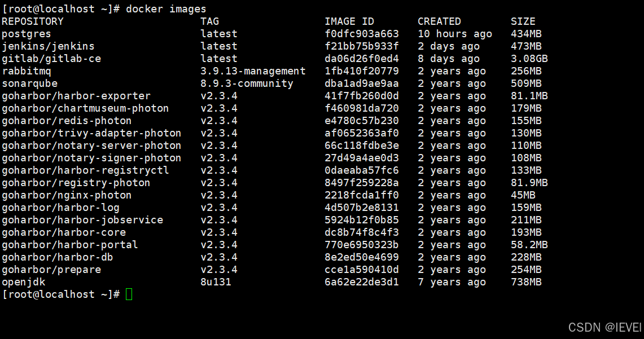Select the 'openjdk' repository name
Viewport: 644px width, 339px height.
(x=24, y=282)
